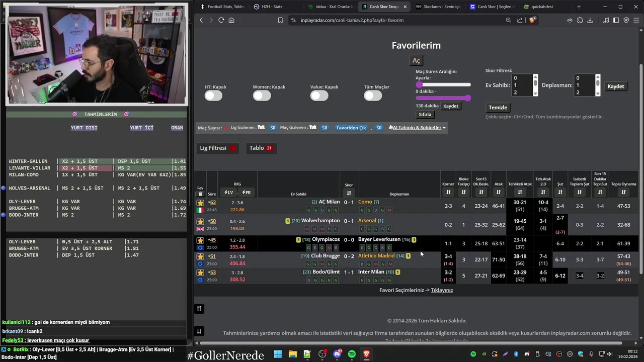
Task: Toggle the Value: Kapalı switch
Action: tap(319, 96)
